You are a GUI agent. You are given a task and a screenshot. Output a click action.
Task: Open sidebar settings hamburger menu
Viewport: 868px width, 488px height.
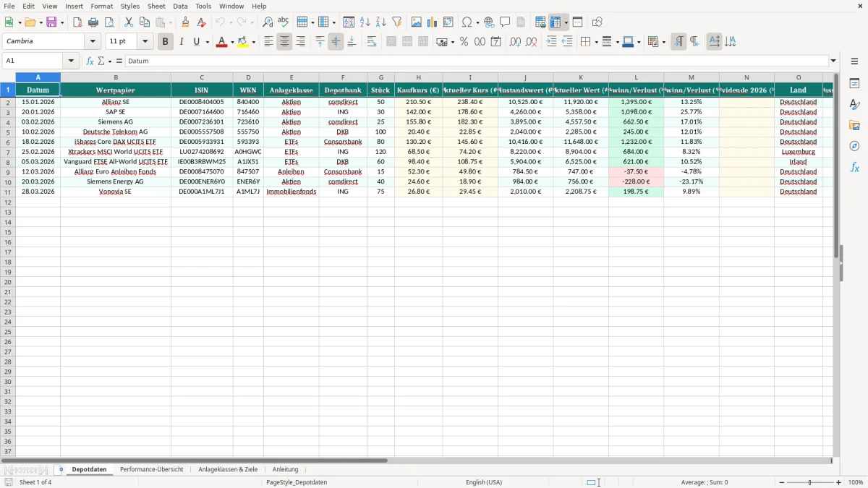[x=854, y=61]
